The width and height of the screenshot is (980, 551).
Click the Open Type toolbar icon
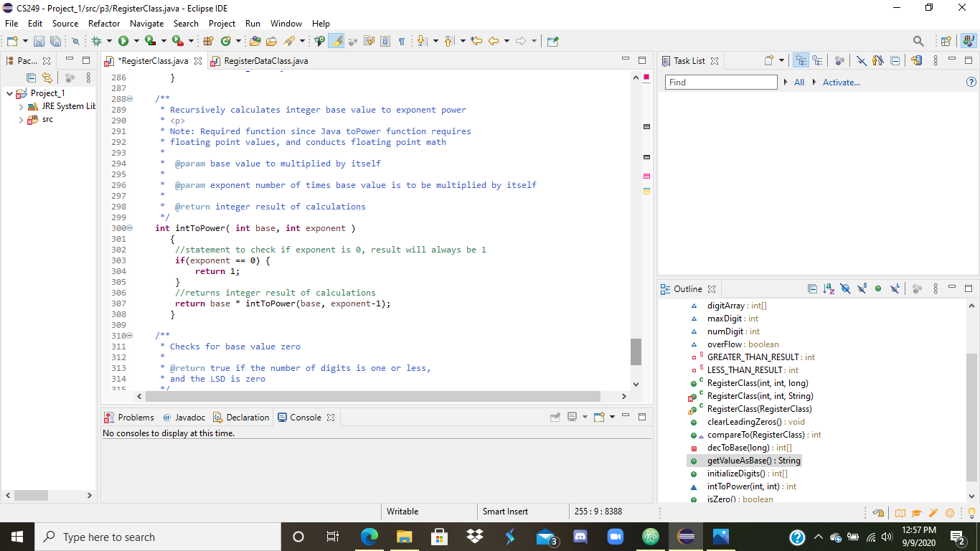pos(255,42)
